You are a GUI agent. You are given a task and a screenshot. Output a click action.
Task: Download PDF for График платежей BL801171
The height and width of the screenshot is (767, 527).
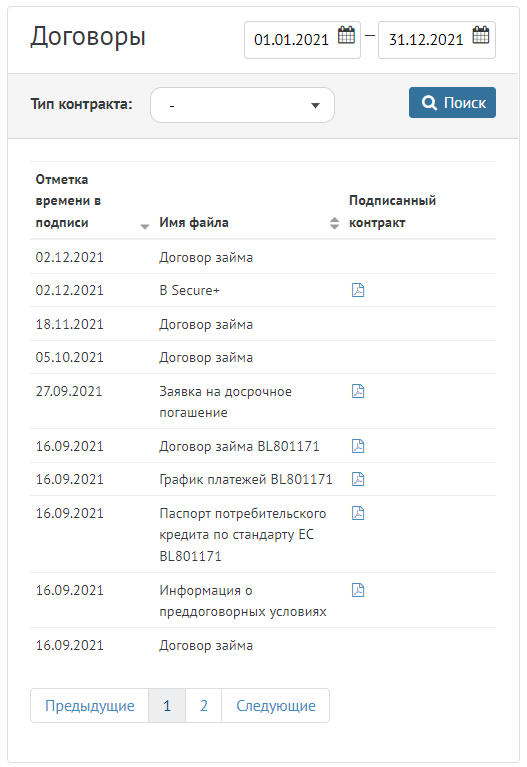pos(358,479)
